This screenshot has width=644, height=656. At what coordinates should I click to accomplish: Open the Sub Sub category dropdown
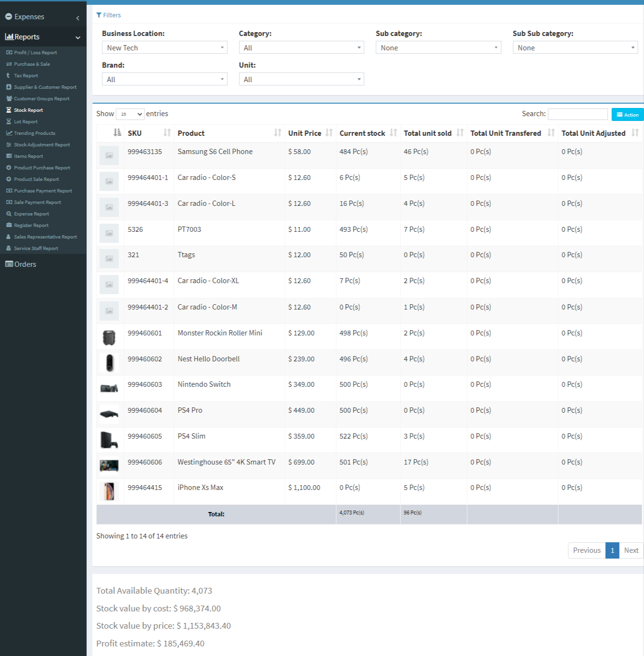coord(575,48)
